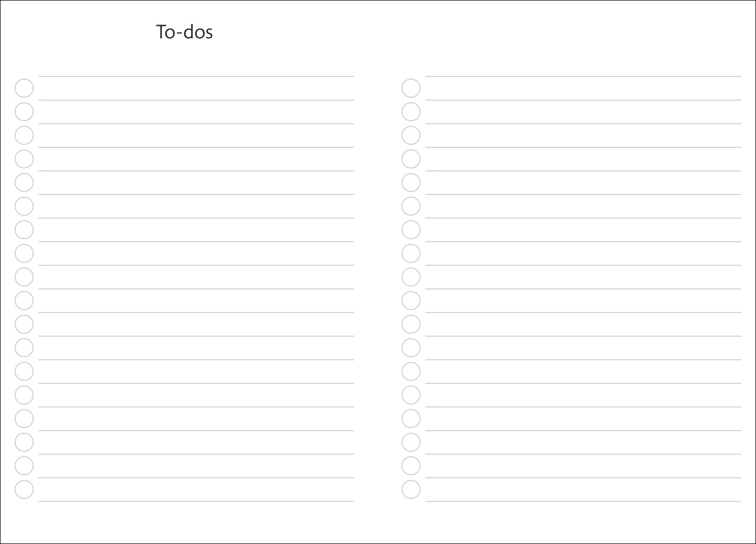Toggle second-to-last circle in right column
Viewport: 756px width, 544px height.
tap(411, 466)
